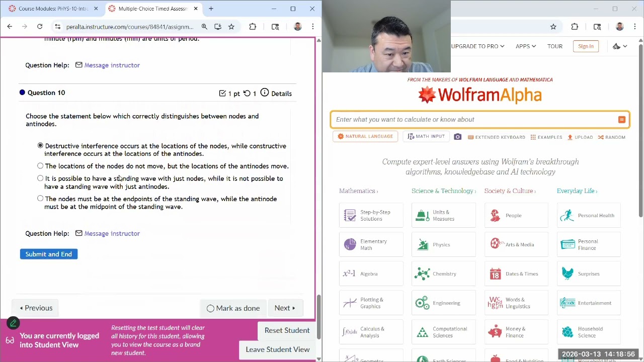Open the Plotting & Graphics topic
This screenshot has width=644, height=362.
[371, 303]
